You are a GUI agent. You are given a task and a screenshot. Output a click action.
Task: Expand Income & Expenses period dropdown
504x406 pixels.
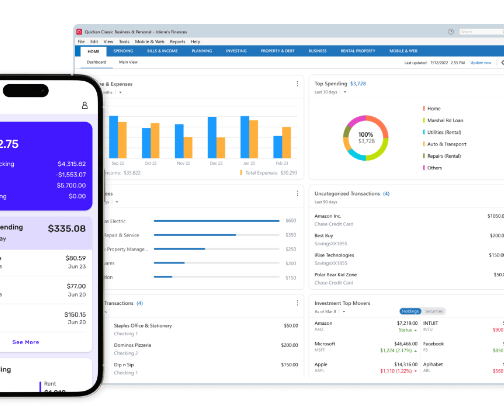tap(120, 92)
